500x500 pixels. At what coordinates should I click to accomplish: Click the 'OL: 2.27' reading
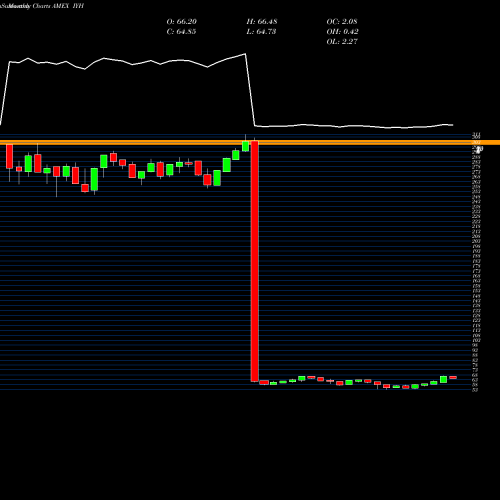point(342,42)
